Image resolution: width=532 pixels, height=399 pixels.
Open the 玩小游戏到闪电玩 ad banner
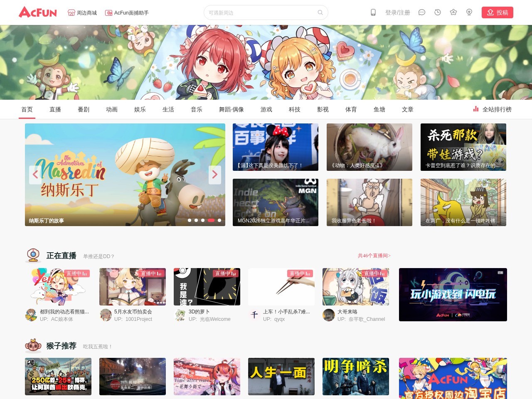pos(453,295)
